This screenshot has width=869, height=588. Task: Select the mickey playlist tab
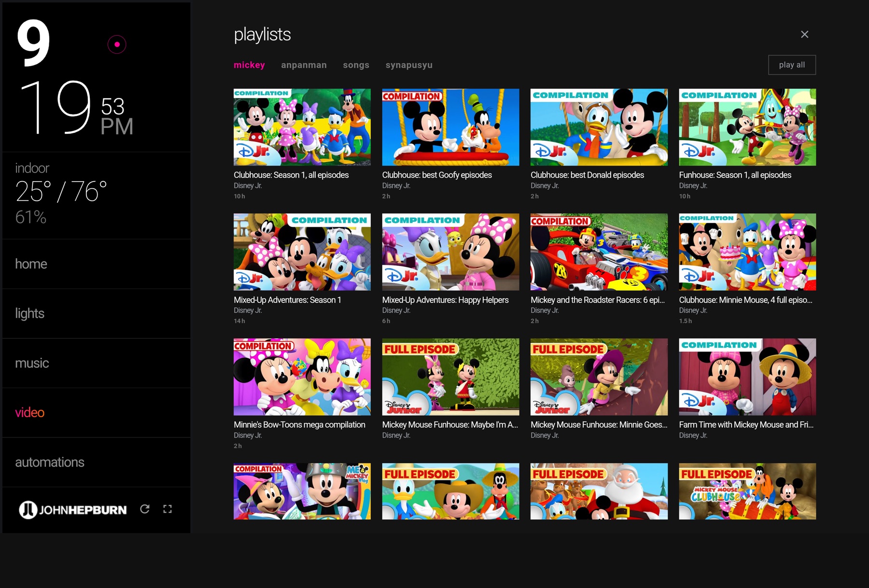[x=249, y=65]
